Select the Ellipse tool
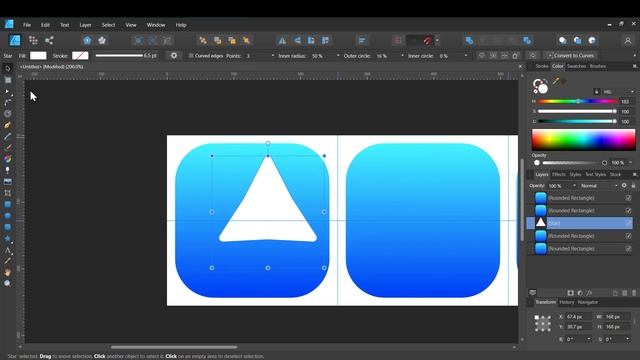This screenshot has height=360, width=640. [7, 216]
